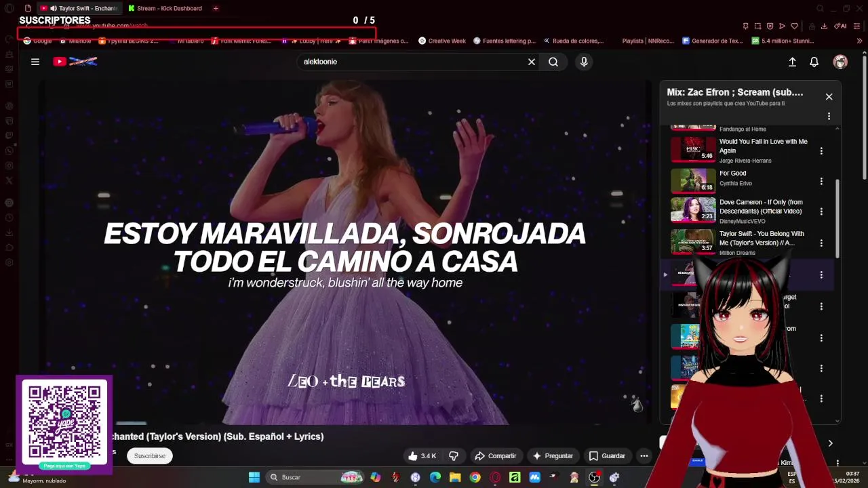Close the Mix playlist panel
The height and width of the screenshot is (488, 868).
pos(829,96)
